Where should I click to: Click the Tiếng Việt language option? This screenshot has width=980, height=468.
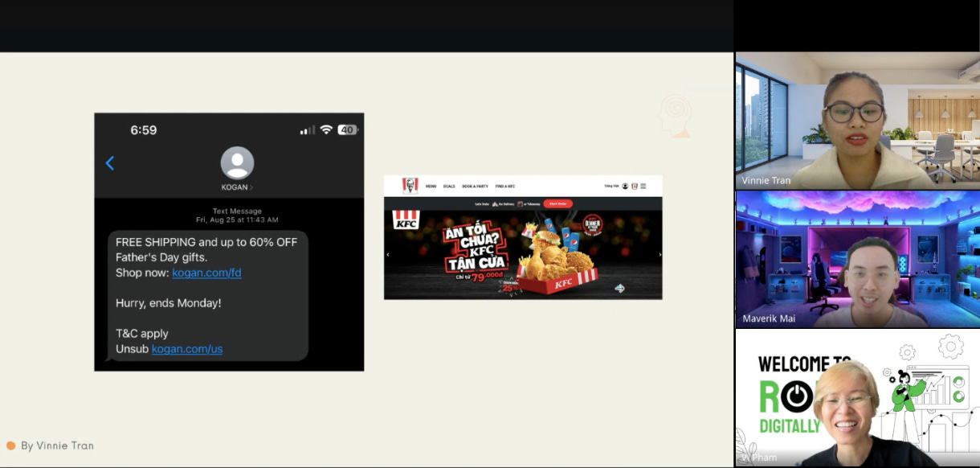point(612,186)
